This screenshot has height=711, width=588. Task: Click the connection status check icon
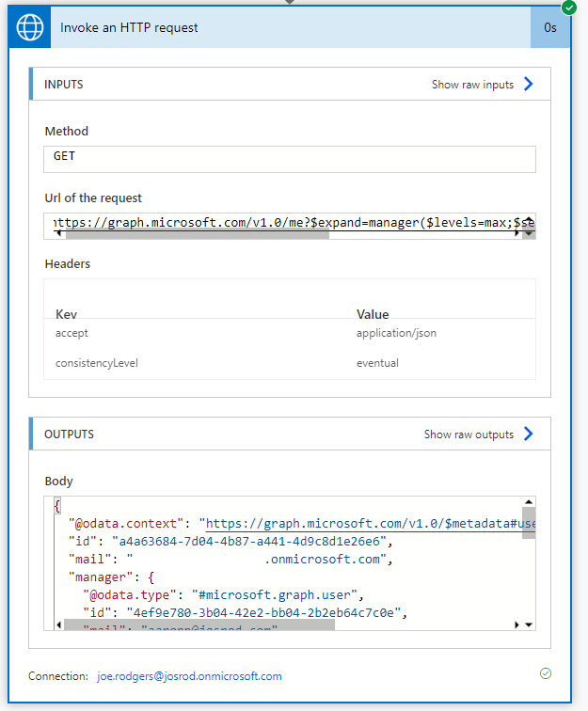(546, 673)
